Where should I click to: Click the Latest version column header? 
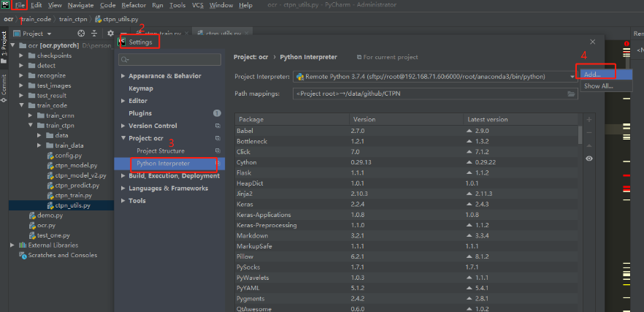pyautogui.click(x=521, y=119)
